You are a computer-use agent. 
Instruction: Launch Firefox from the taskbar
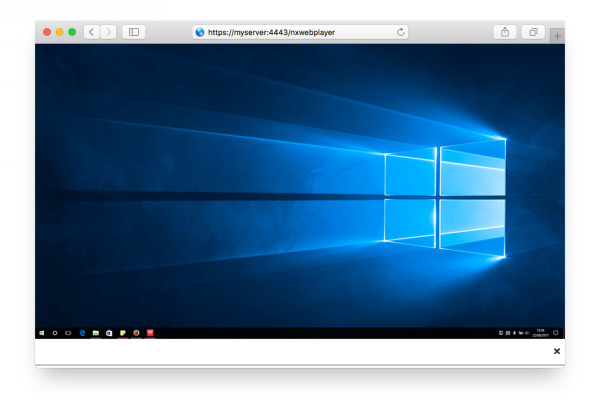136,333
